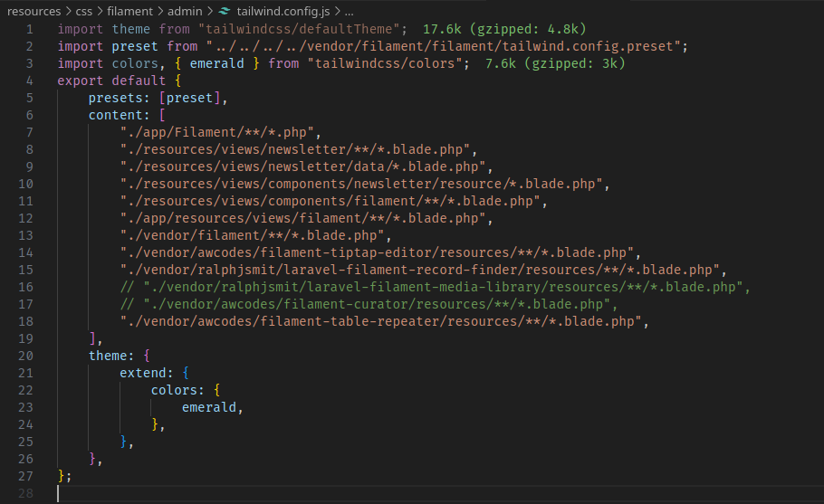Viewport: 824px width, 504px height.
Task: Click the filament-tiptap-editor path line
Action: [x=377, y=253]
